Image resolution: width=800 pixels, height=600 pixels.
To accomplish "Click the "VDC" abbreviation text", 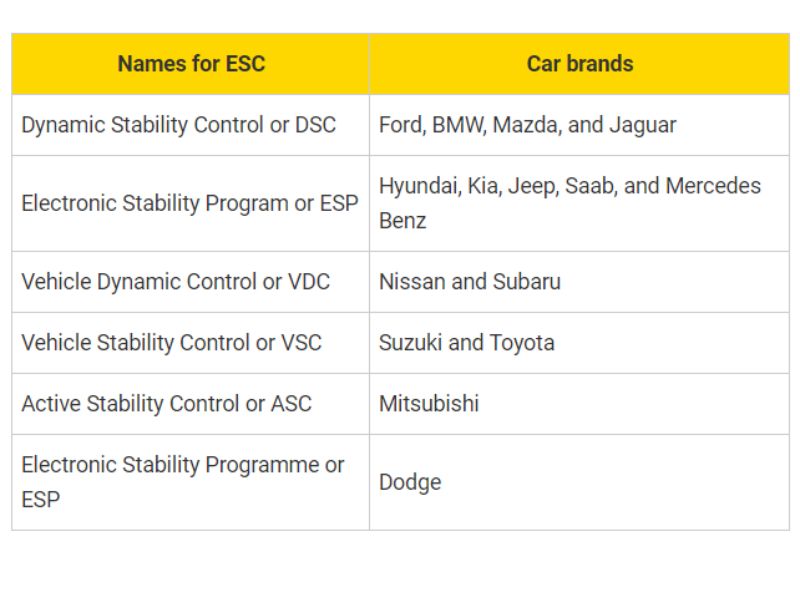I will 309,282.
